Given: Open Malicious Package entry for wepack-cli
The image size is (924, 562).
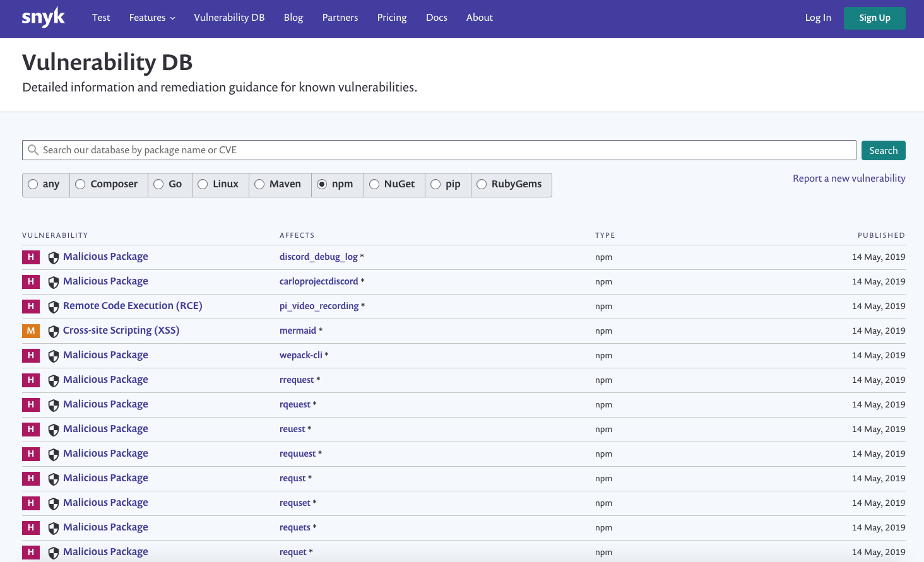Looking at the screenshot, I should coord(105,355).
